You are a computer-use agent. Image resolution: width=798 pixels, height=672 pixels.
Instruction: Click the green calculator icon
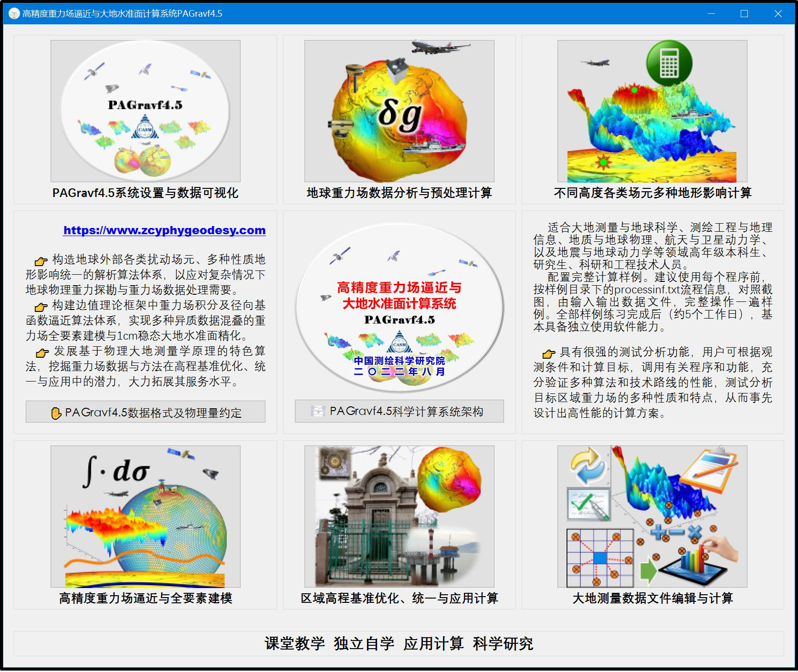pos(669,63)
